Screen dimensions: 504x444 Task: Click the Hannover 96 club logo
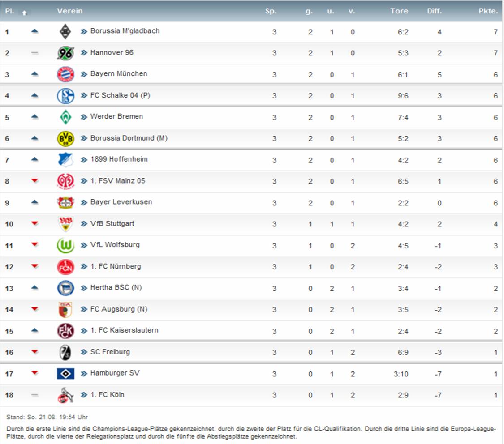click(x=65, y=53)
